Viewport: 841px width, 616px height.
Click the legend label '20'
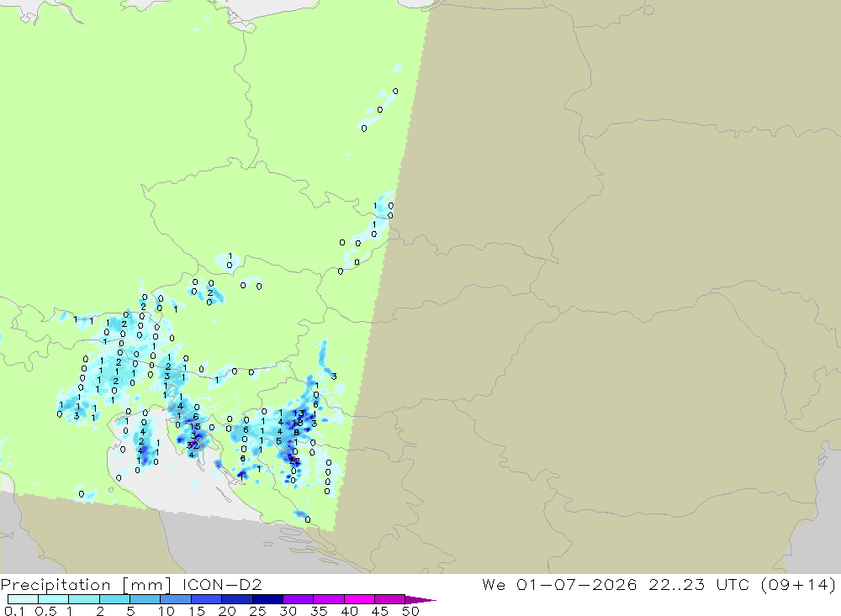pos(227,611)
